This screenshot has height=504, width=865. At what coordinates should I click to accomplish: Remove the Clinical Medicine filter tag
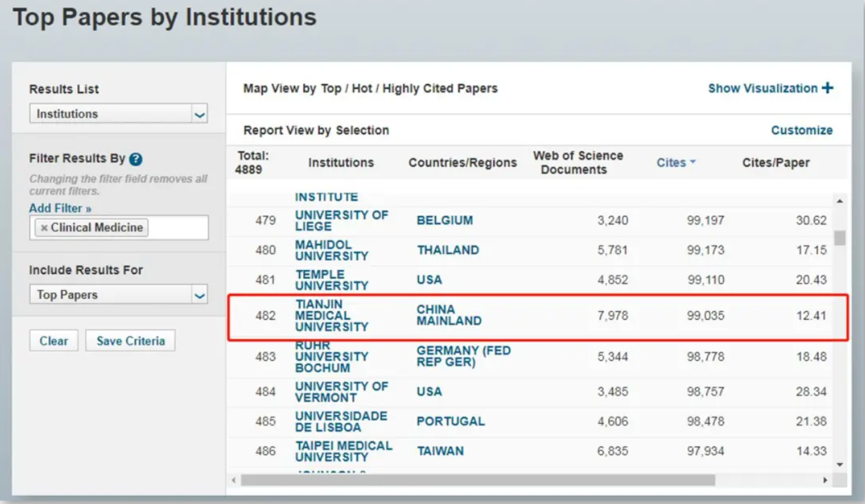[44, 228]
